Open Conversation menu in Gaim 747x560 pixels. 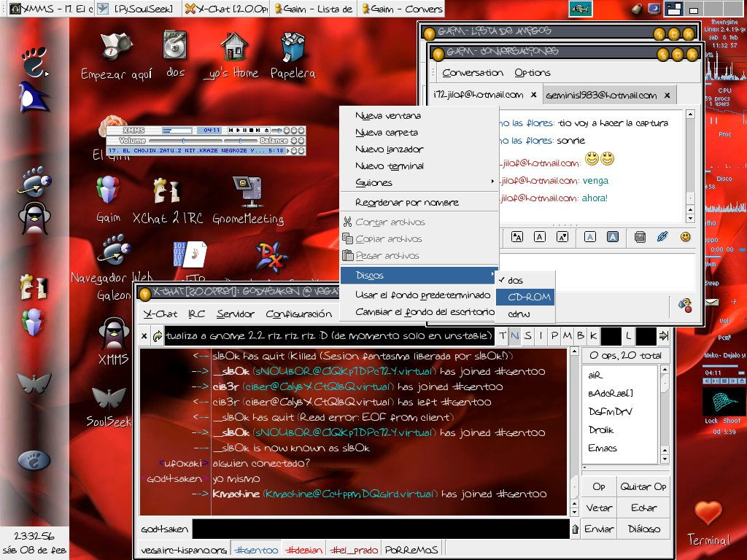(473, 73)
